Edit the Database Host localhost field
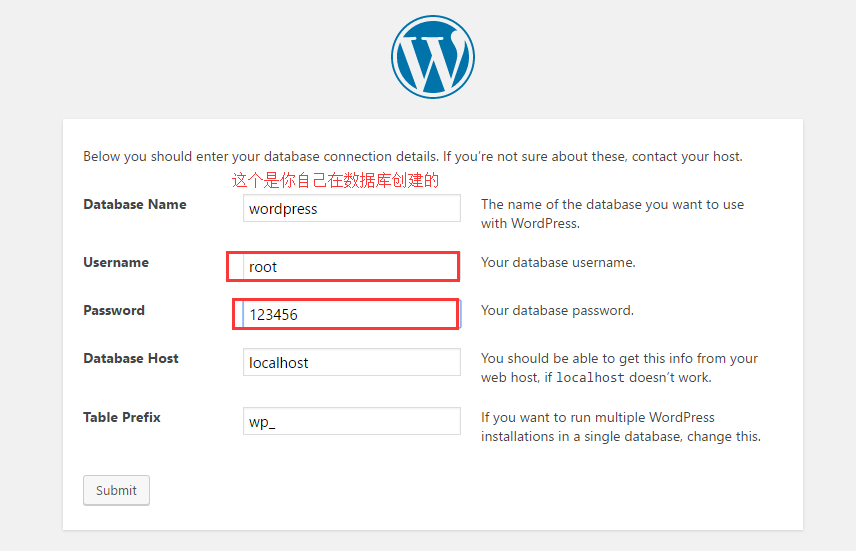 coord(352,362)
